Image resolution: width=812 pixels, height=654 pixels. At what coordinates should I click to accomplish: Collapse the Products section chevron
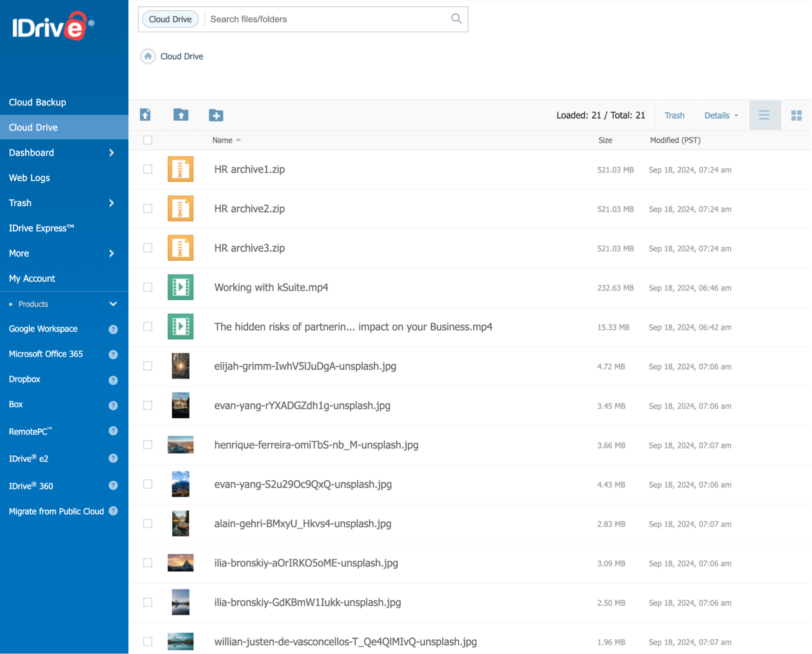(113, 304)
